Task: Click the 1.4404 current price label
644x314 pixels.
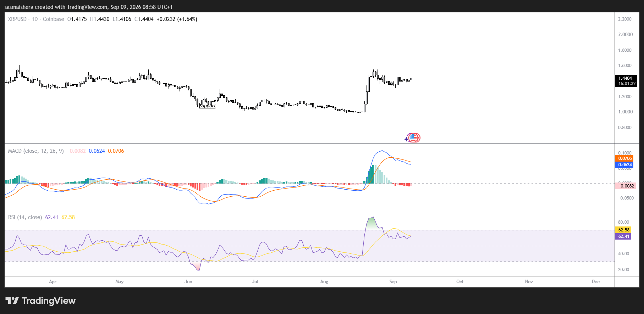Action: click(x=626, y=78)
